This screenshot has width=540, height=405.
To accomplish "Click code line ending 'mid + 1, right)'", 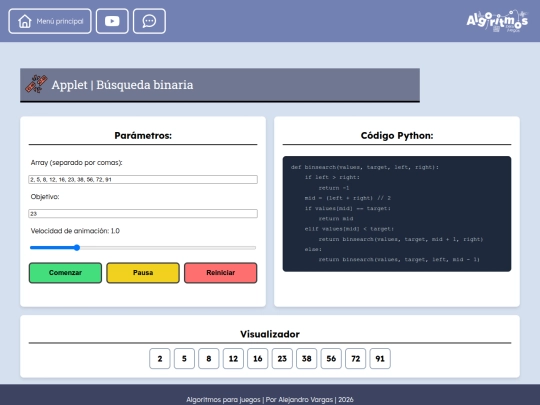I will [x=401, y=239].
